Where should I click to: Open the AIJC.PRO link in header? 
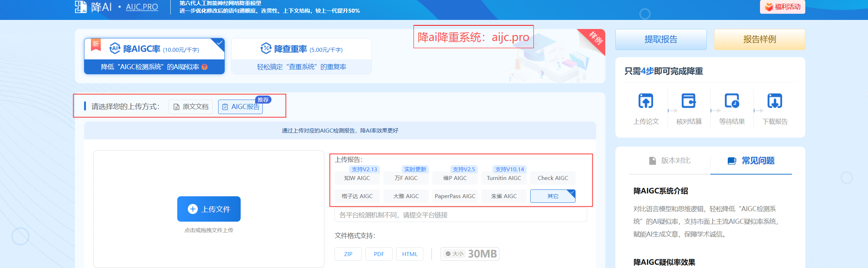[142, 7]
